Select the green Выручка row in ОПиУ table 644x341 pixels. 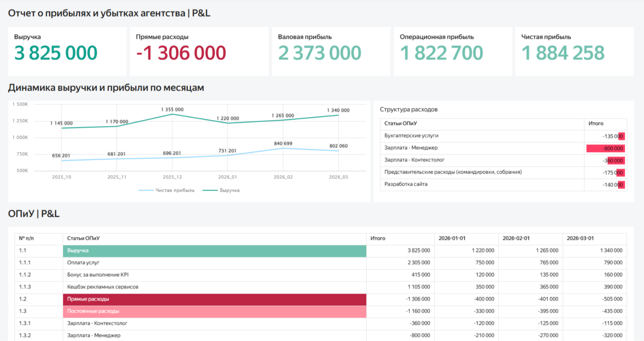point(215,251)
